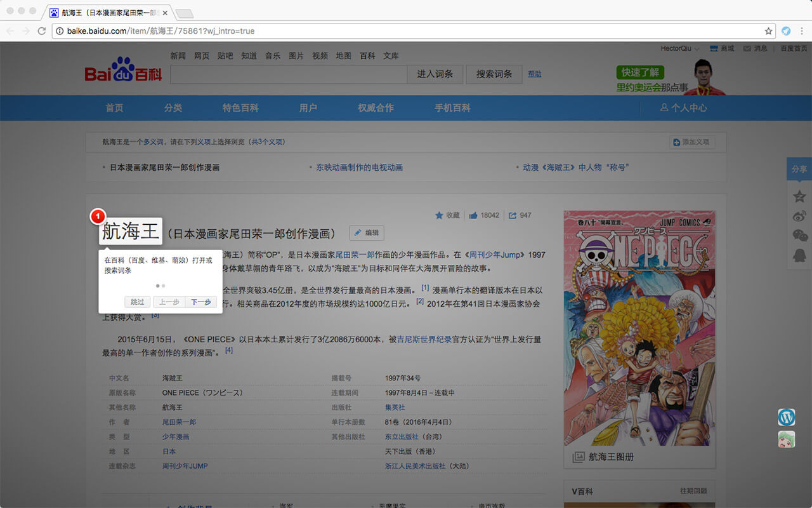Screen dimensions: 812x508
Task: Click the 航海王图册 gallery icon
Action: [578, 457]
